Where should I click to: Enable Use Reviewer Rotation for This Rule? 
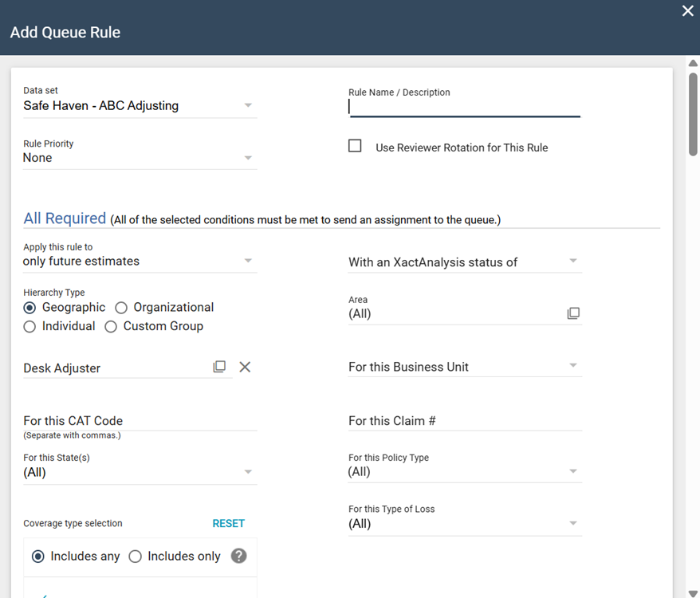tap(356, 146)
